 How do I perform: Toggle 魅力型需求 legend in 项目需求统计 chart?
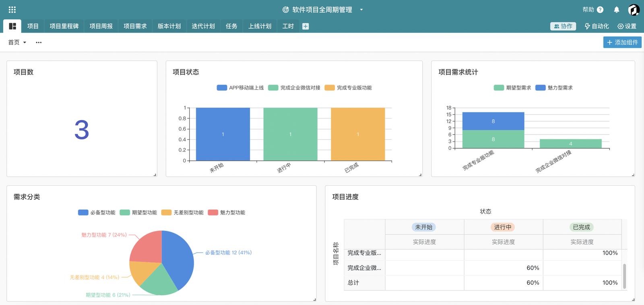click(x=554, y=88)
